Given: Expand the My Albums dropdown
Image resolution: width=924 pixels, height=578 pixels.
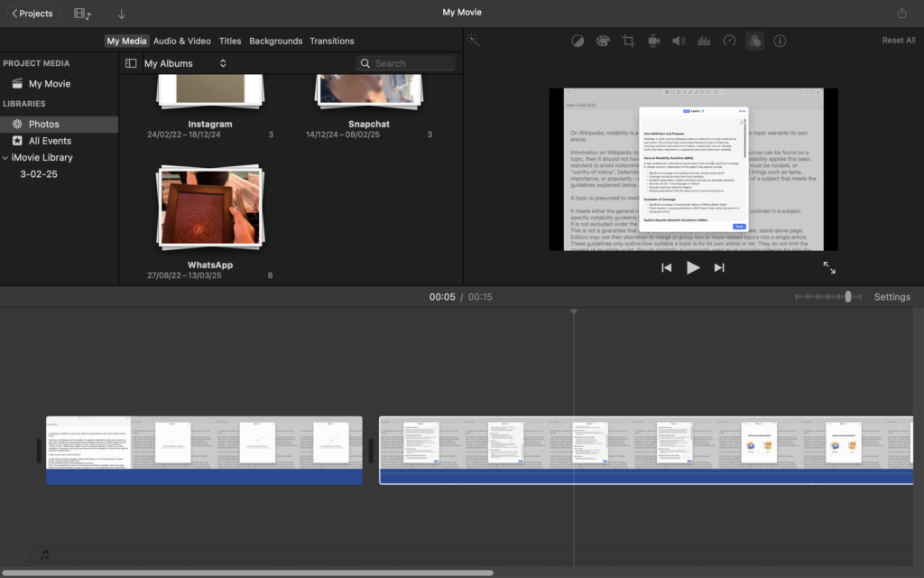Looking at the screenshot, I should pyautogui.click(x=185, y=63).
